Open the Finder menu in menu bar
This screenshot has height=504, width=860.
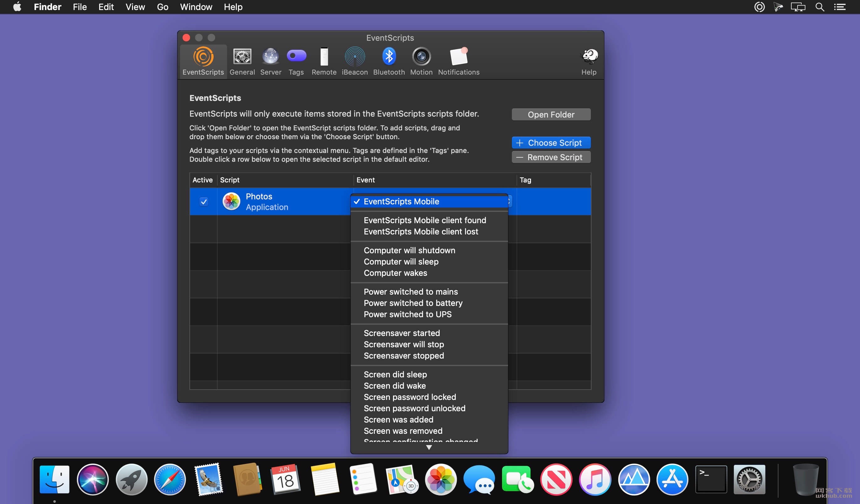click(x=47, y=7)
